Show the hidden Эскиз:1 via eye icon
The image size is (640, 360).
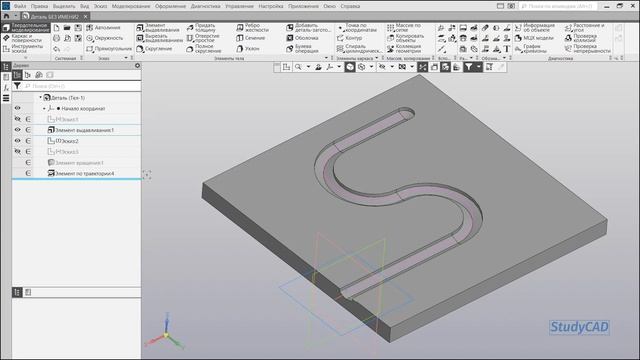(x=18, y=119)
